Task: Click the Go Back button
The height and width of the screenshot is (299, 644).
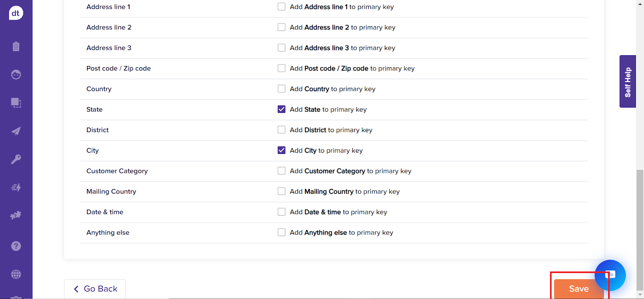Action: [95, 289]
